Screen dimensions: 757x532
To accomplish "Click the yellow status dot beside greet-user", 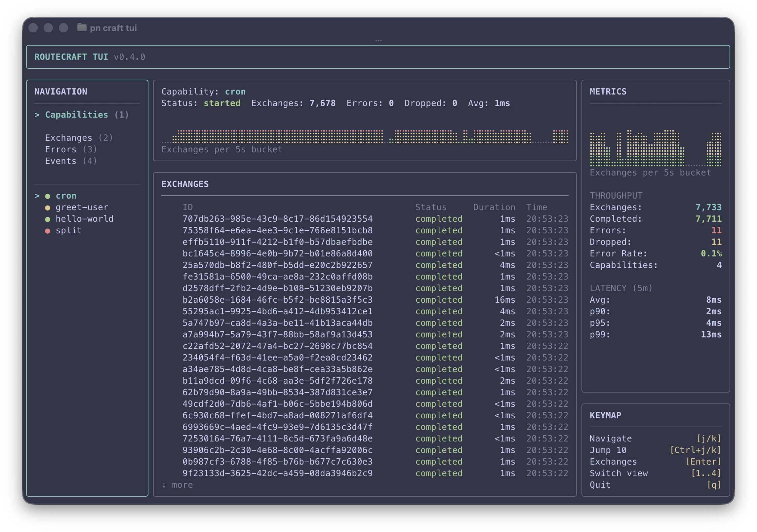I will coord(48,207).
